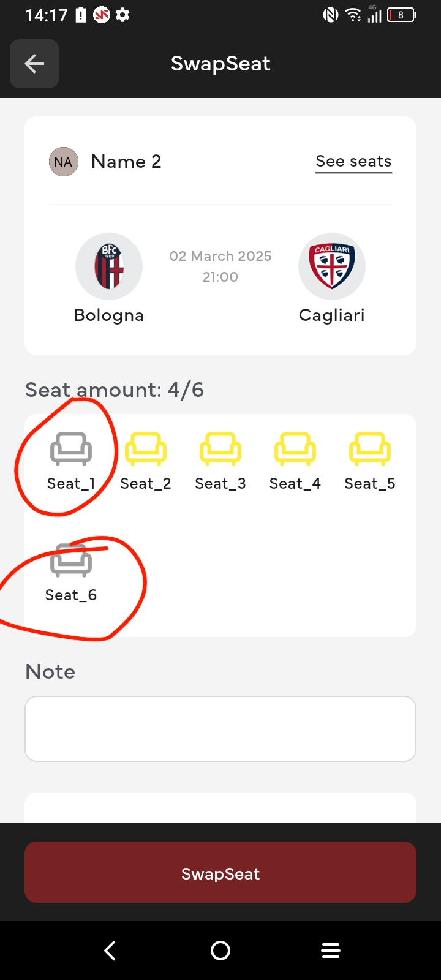Open the Android recent apps icon
Image resolution: width=441 pixels, height=980 pixels.
tap(331, 951)
